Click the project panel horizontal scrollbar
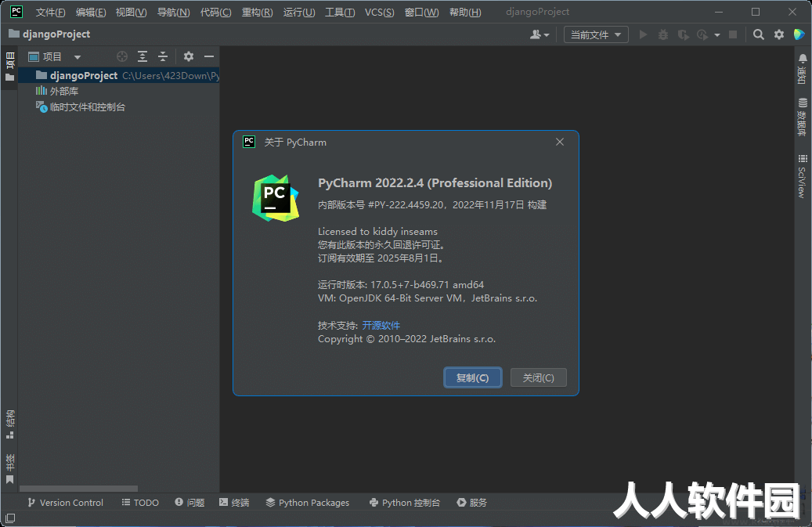812x527 pixels. coord(79,489)
